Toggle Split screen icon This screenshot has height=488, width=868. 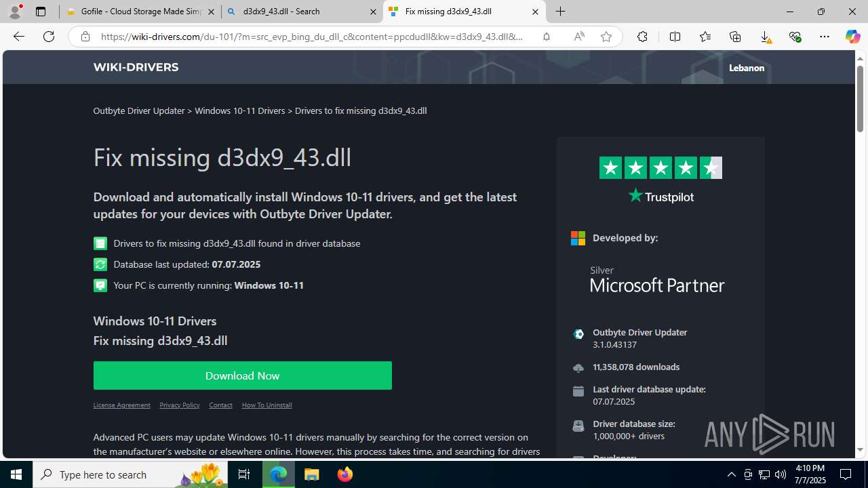click(675, 37)
